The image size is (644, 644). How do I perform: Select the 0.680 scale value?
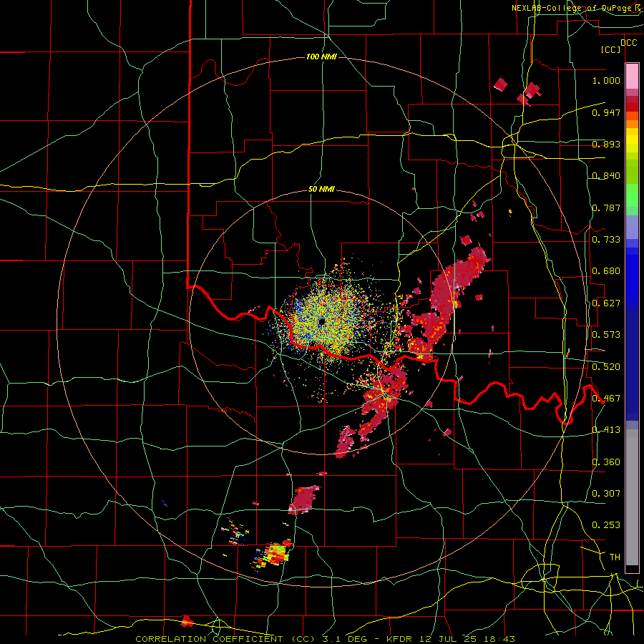pos(606,271)
